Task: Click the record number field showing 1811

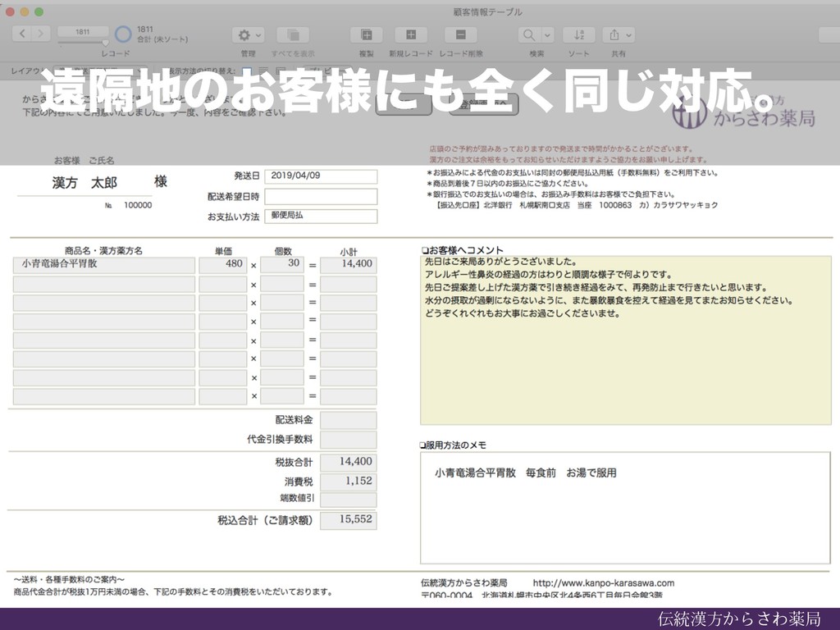Action: [x=82, y=31]
